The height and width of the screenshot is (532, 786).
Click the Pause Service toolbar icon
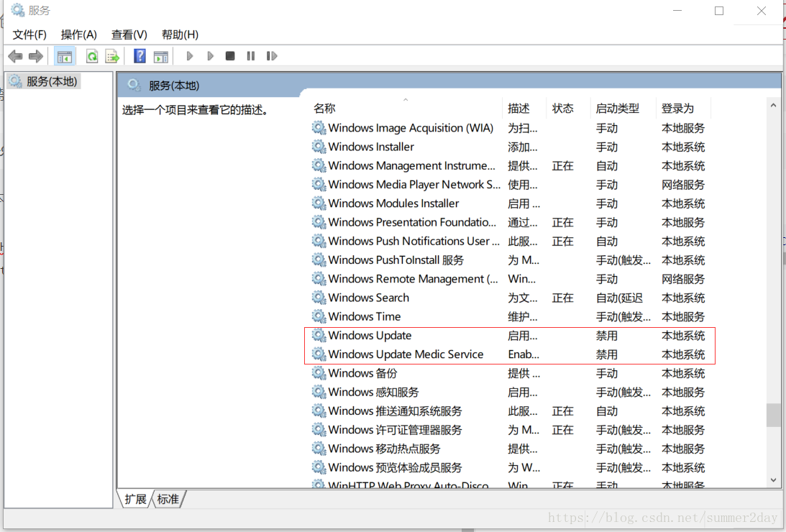pos(251,55)
